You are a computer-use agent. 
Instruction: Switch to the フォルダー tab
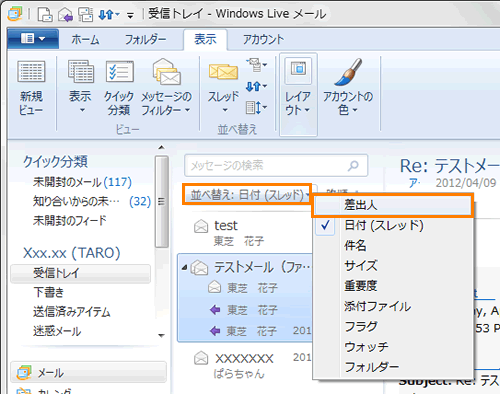click(145, 40)
